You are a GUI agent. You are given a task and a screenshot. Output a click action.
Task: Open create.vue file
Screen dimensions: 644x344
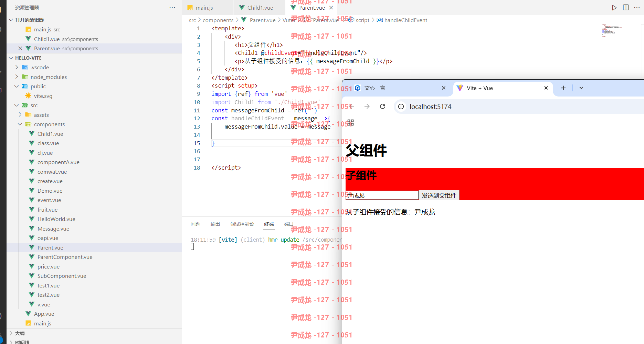pos(50,181)
